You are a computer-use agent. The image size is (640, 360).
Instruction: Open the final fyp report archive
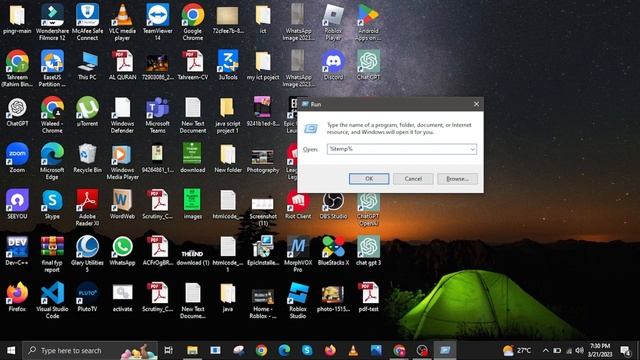pyautogui.click(x=52, y=254)
